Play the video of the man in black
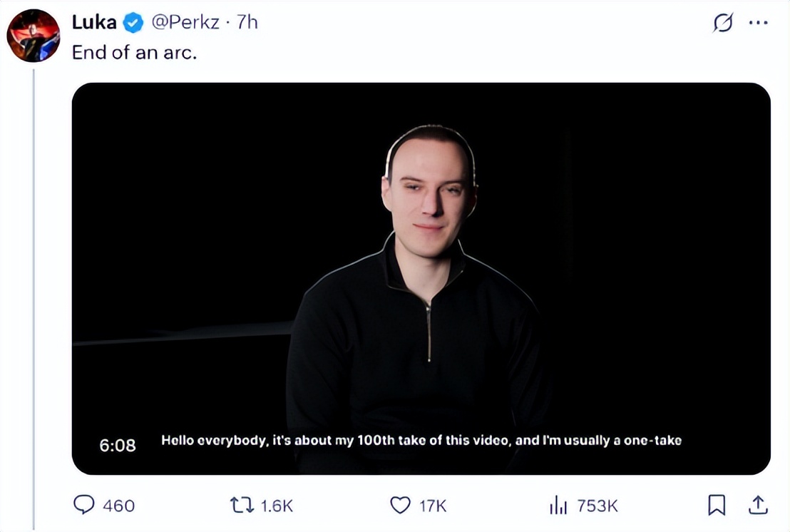Screen dimensions: 790x532 point(421,278)
